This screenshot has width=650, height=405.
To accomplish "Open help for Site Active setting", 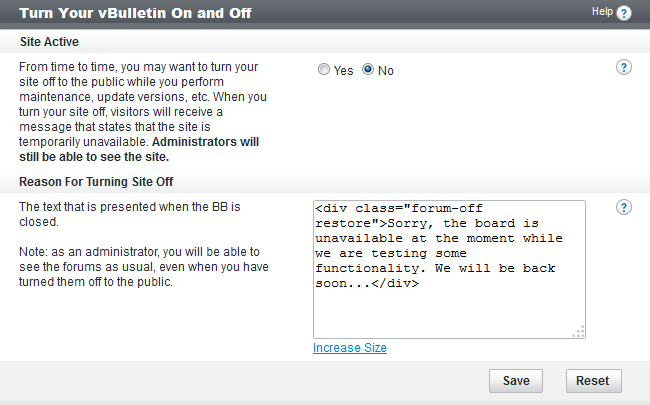I will (x=624, y=67).
